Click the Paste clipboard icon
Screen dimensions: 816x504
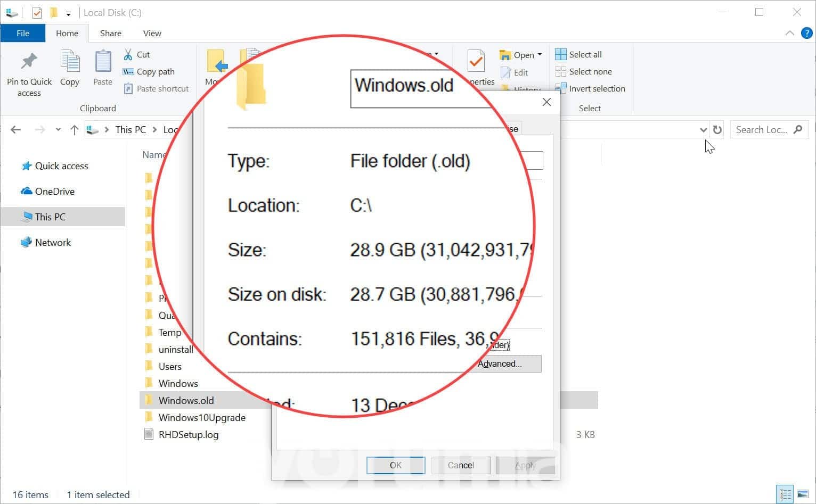(x=103, y=61)
